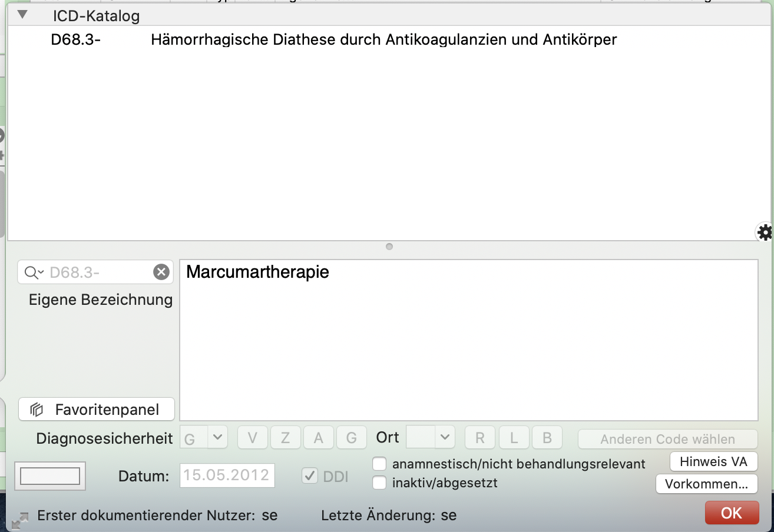Check the inaktiv/abgesetzt box
Screen dimensions: 774x532
[379, 483]
